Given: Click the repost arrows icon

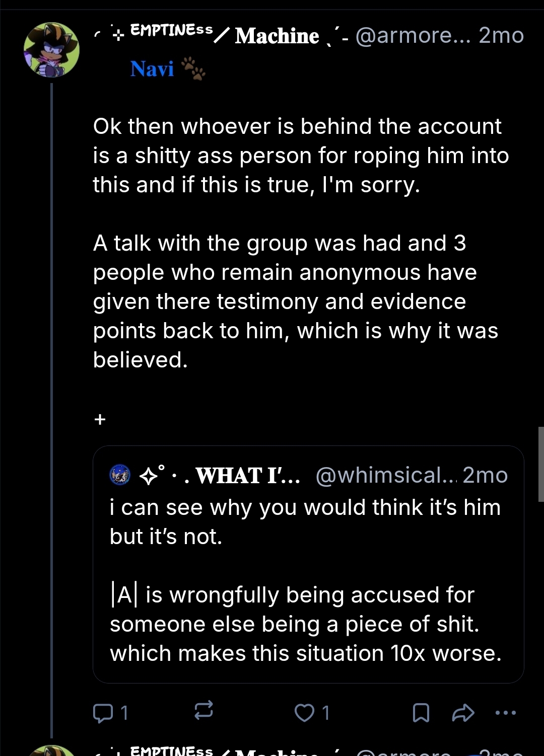Looking at the screenshot, I should click(x=203, y=711).
